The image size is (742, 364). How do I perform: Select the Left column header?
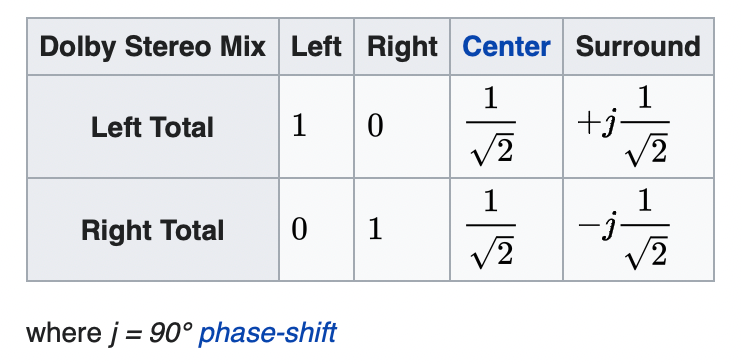(x=316, y=46)
